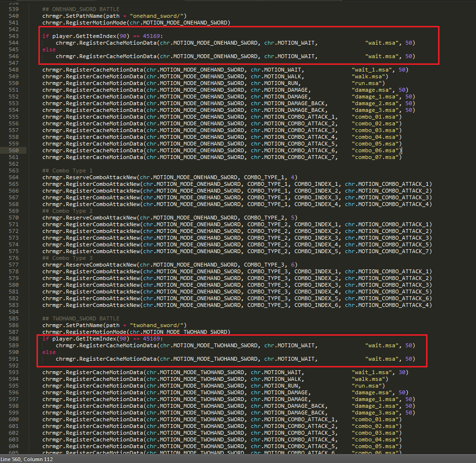Click the '## Combo Type 2' comment
Screen dimensions: 476x463
pyautogui.click(x=67, y=211)
